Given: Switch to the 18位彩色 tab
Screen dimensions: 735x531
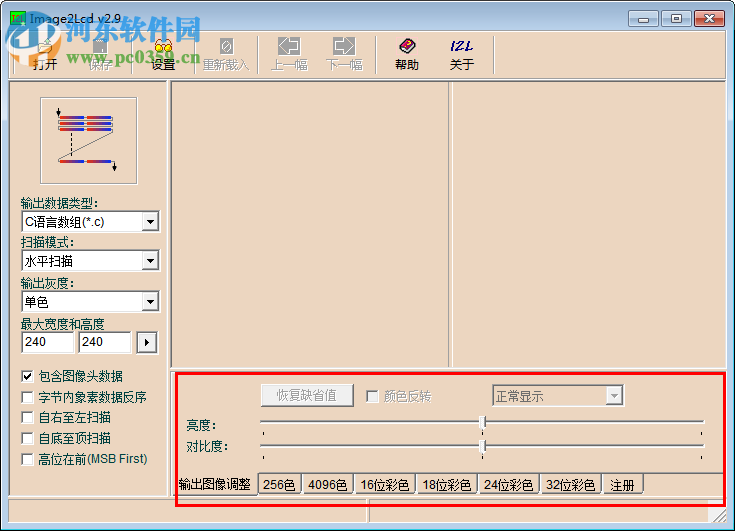Looking at the screenshot, I should point(447,485).
